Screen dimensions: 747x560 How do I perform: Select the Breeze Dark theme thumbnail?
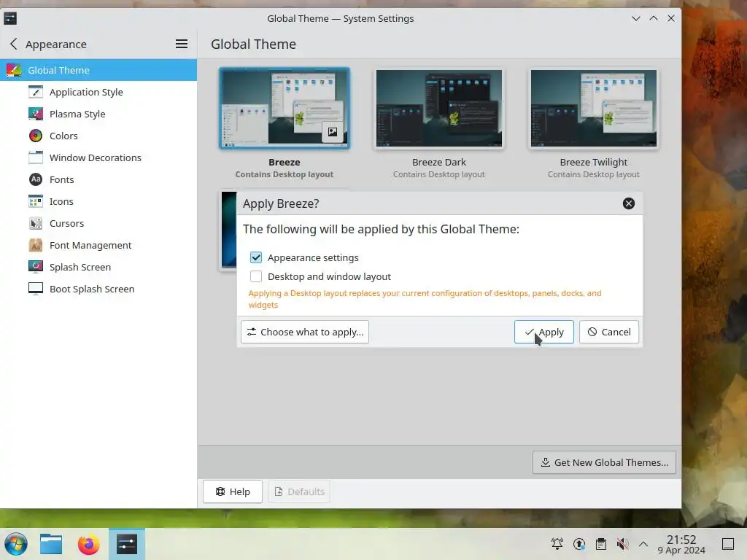pyautogui.click(x=438, y=109)
